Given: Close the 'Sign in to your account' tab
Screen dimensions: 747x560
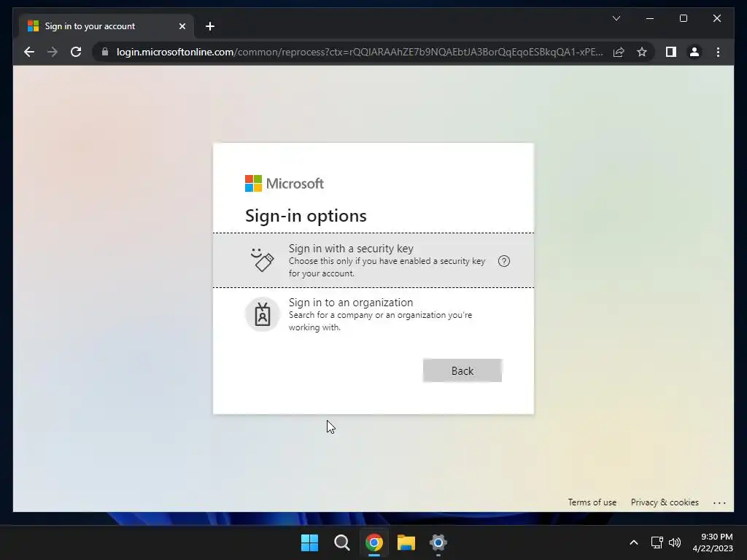Looking at the screenshot, I should [x=182, y=26].
